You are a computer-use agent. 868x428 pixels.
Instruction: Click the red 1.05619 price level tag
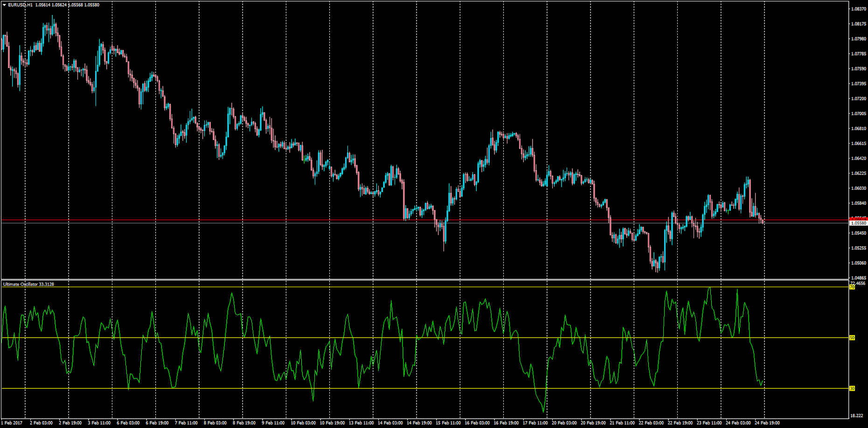(x=858, y=218)
